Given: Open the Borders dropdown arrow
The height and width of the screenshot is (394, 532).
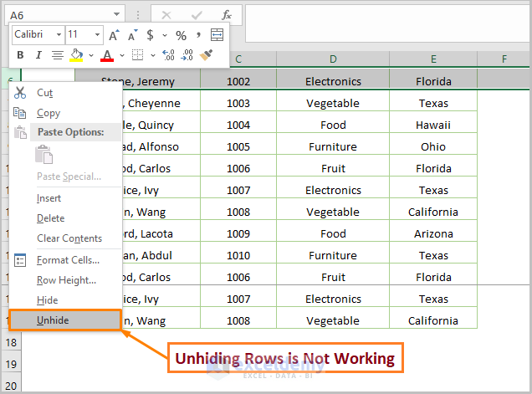Looking at the screenshot, I should pos(153,55).
